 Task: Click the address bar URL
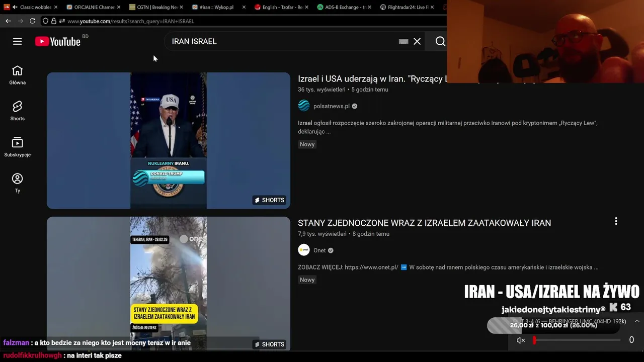131,21
